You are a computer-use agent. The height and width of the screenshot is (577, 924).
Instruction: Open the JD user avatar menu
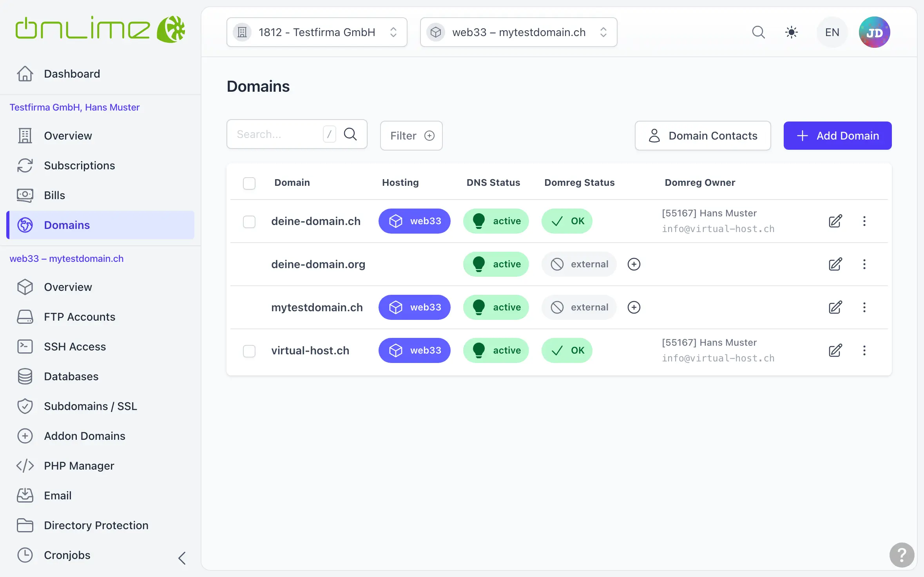click(x=874, y=32)
